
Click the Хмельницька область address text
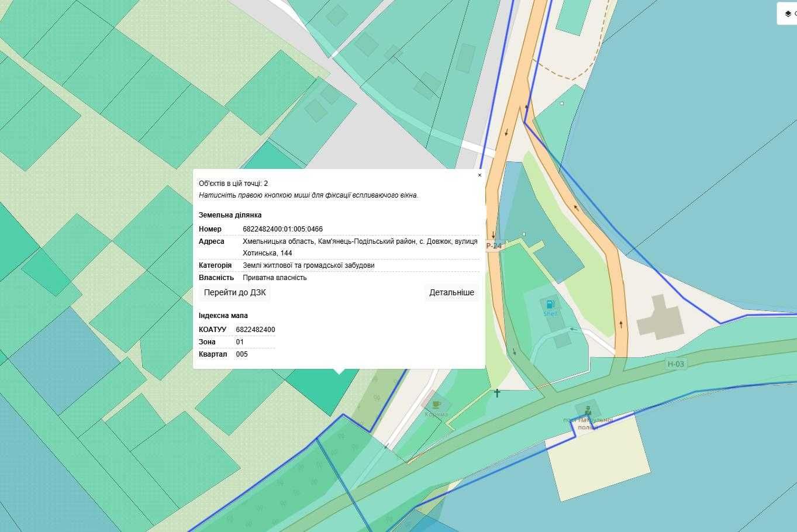[x=360, y=247]
